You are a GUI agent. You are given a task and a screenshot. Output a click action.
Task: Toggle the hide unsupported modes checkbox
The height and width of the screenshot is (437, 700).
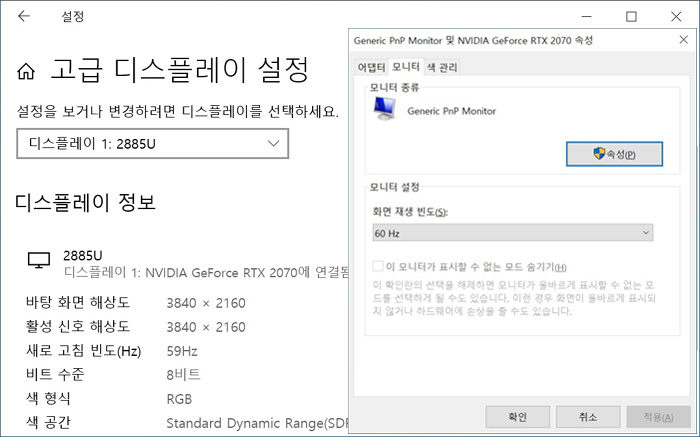point(378,266)
